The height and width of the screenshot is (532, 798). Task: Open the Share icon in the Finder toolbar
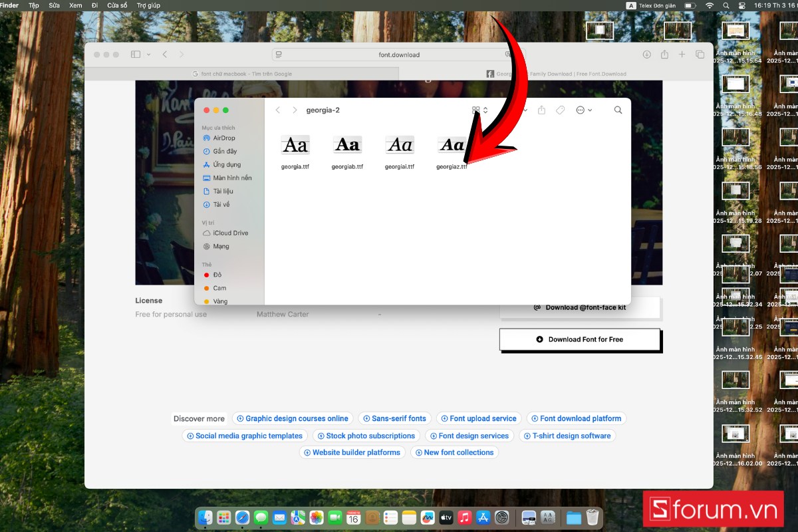[x=542, y=110]
